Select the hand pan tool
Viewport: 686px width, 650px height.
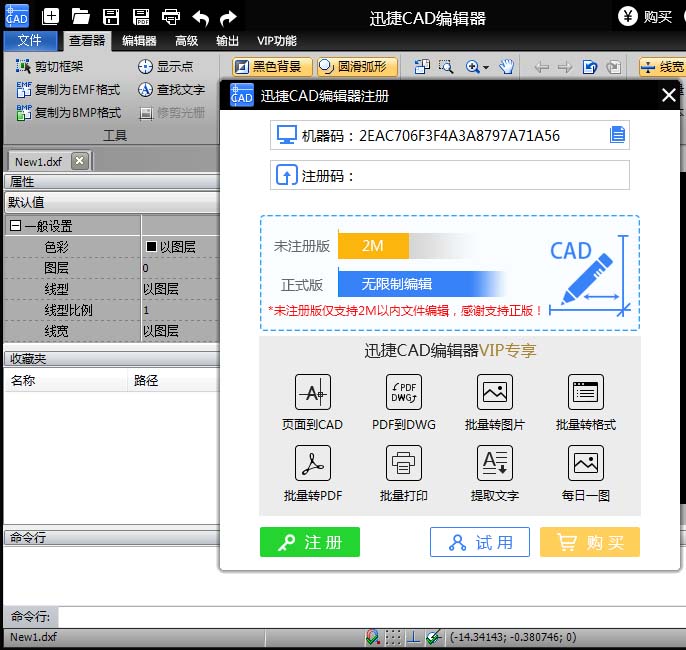(x=507, y=66)
